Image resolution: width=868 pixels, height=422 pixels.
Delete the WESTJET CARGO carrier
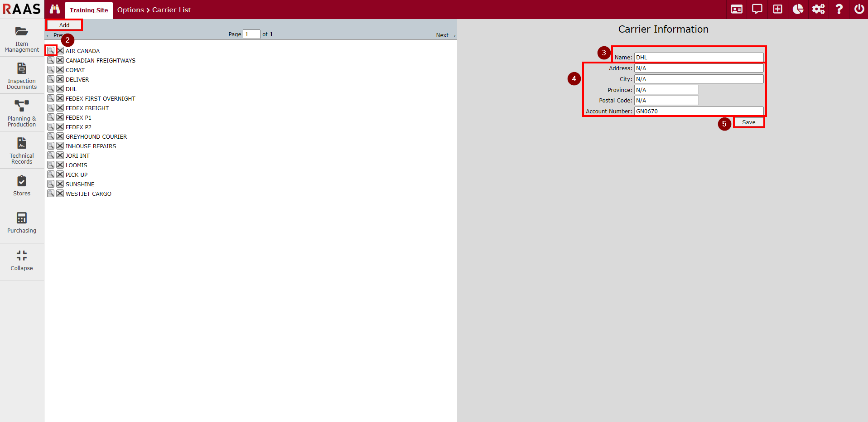60,194
